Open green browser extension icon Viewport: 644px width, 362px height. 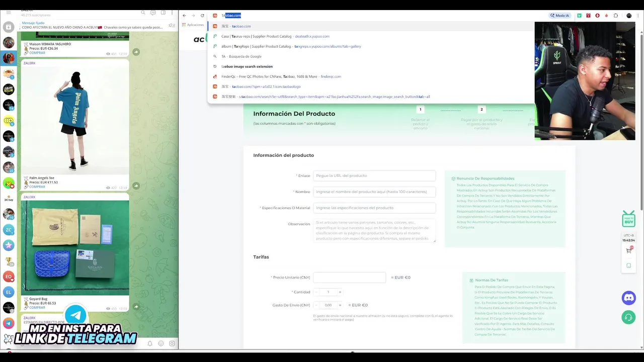pyautogui.click(x=579, y=16)
